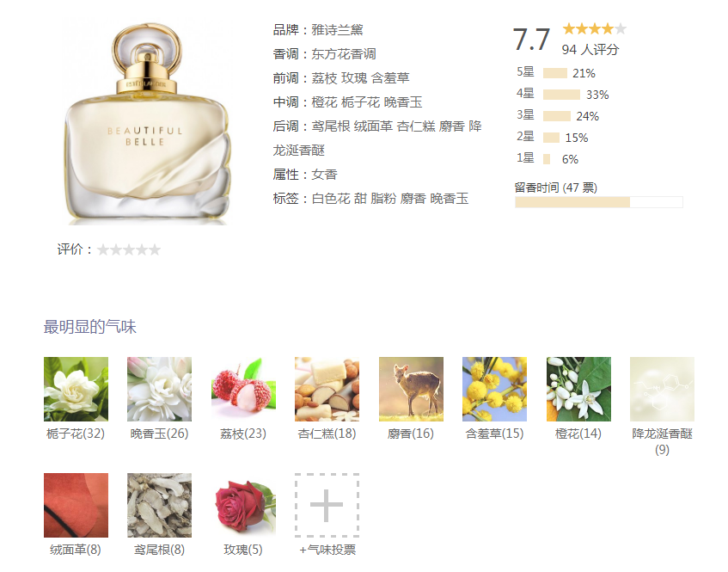Click the 栀子花 gardenia scent image
728x572 pixels.
pos(76,389)
